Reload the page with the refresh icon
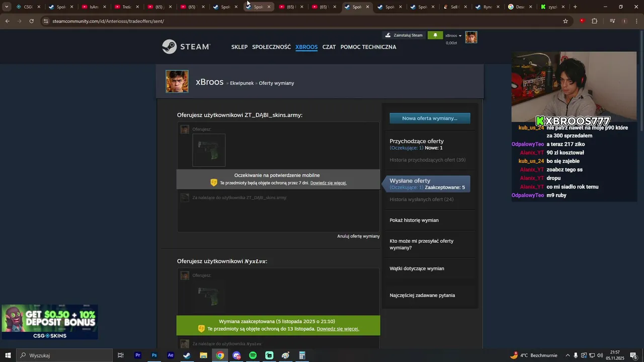The height and width of the screenshot is (362, 644). pyautogui.click(x=31, y=21)
